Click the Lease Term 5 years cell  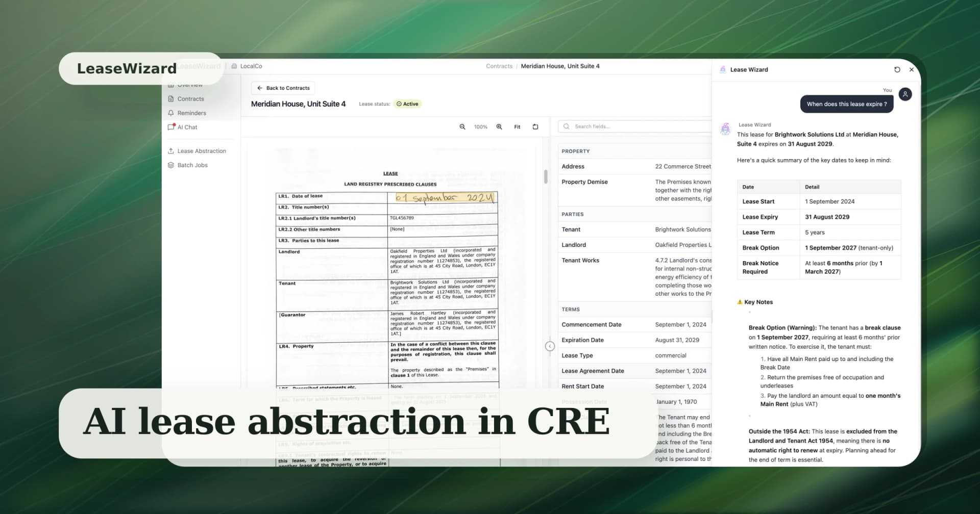850,233
